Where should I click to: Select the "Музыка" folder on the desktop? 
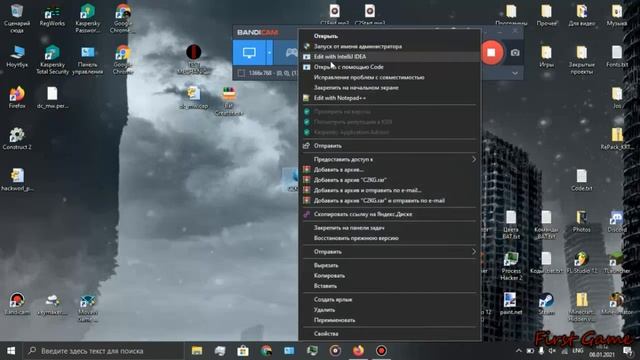[617, 16]
